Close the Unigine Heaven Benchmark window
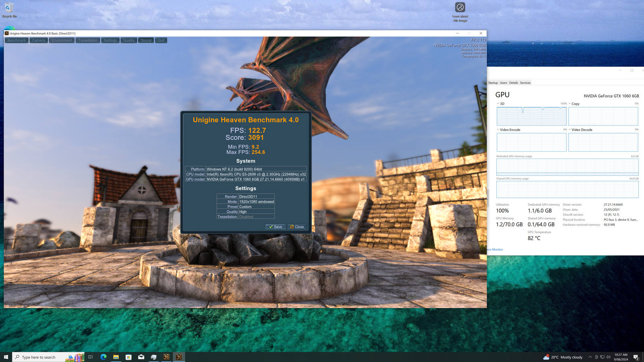 [x=481, y=33]
